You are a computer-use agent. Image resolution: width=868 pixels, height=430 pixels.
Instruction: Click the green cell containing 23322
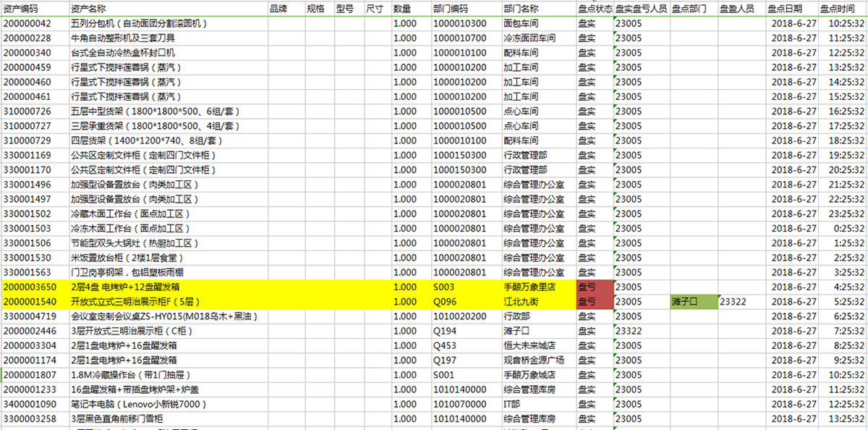coord(741,301)
